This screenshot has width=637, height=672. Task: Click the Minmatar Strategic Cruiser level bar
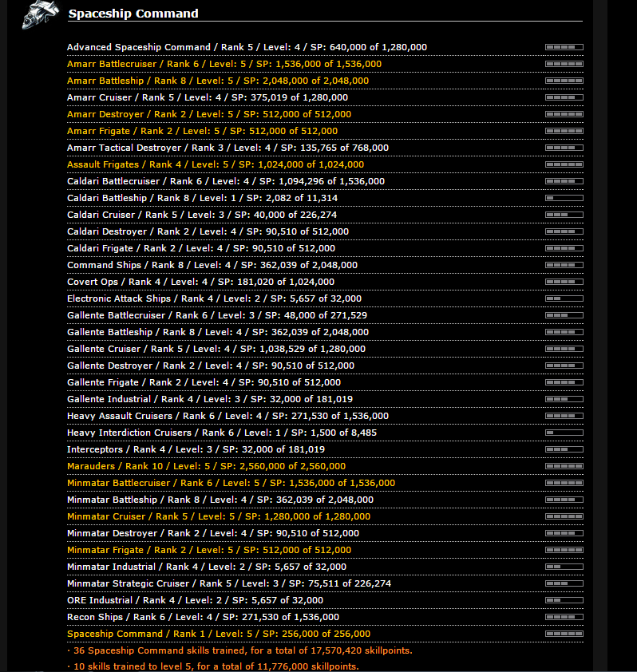tap(564, 583)
